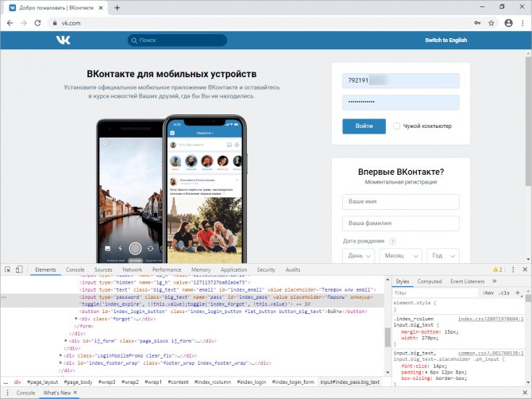This screenshot has height=399, width=532.
Task: Click the VK logo in header
Action: (63, 40)
